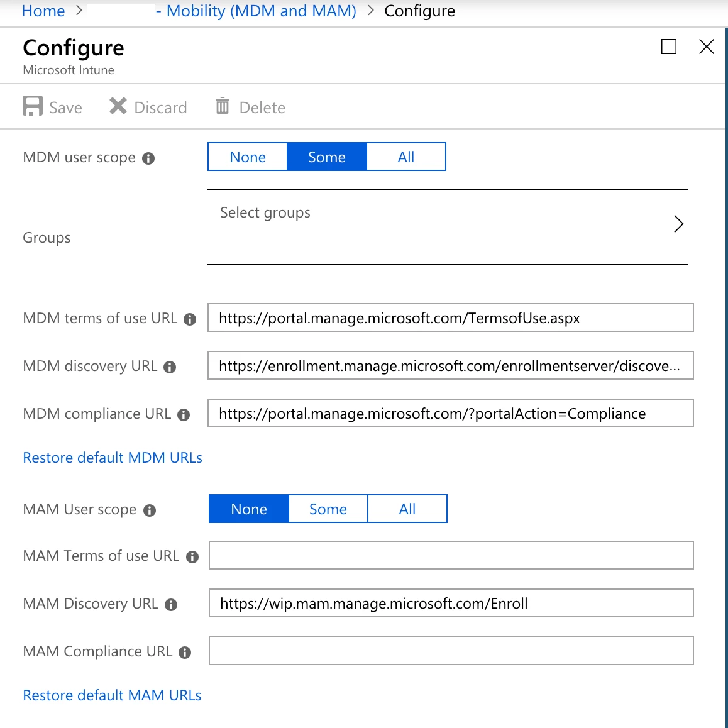
Task: Click the Discard button label
Action: 161,108
